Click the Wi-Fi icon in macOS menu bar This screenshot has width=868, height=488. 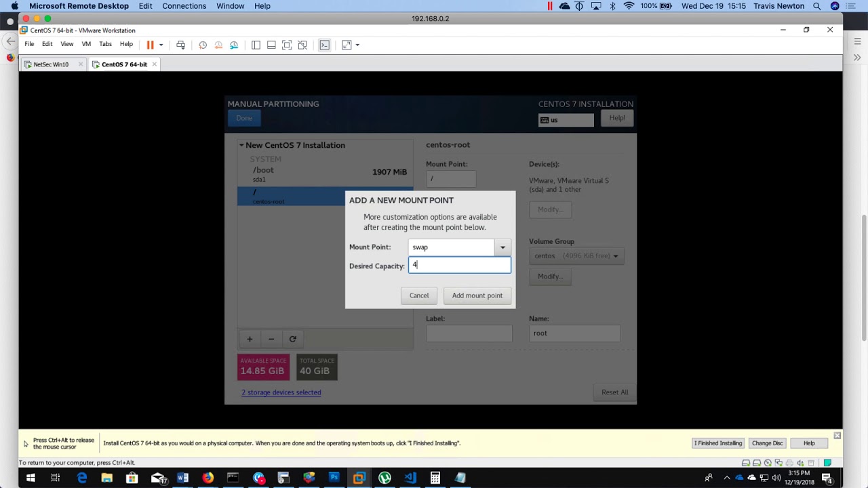click(x=628, y=6)
